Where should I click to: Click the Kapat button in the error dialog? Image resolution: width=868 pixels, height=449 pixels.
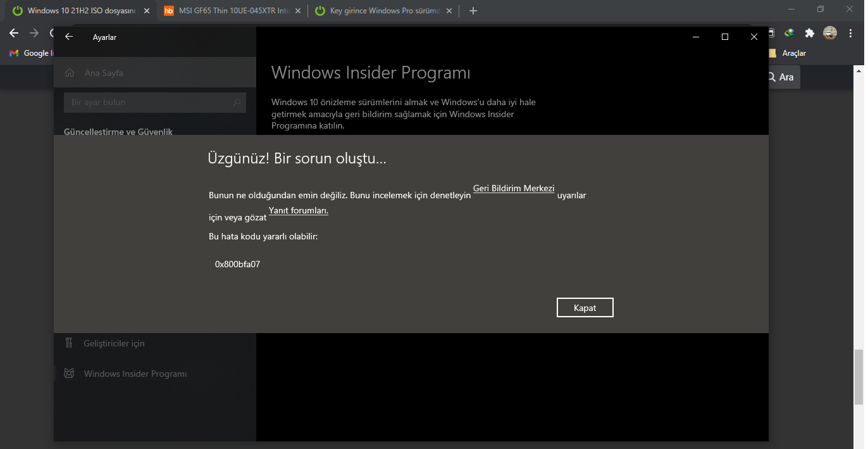tap(585, 308)
